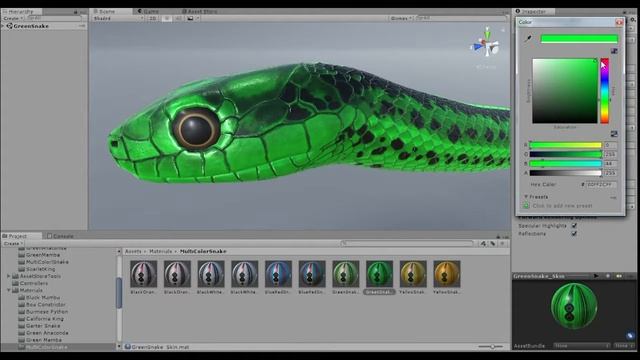The image size is (640, 360).
Task: Open the Gizmos dropdown
Action: [x=401, y=18]
